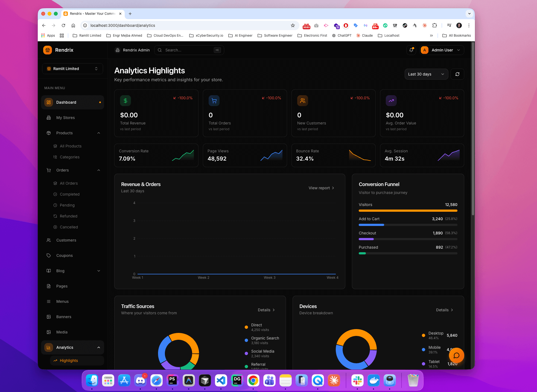
Task: Launch Visual Studio Code from the dock
Action: (221, 380)
